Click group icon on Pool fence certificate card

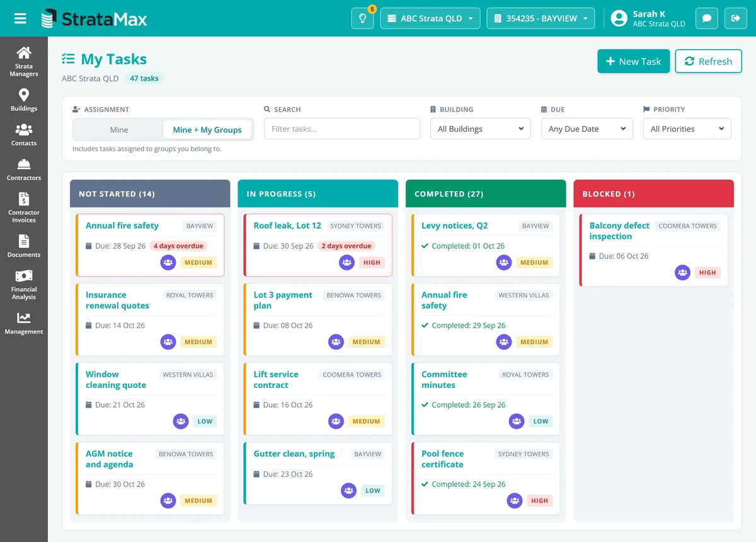tap(515, 501)
